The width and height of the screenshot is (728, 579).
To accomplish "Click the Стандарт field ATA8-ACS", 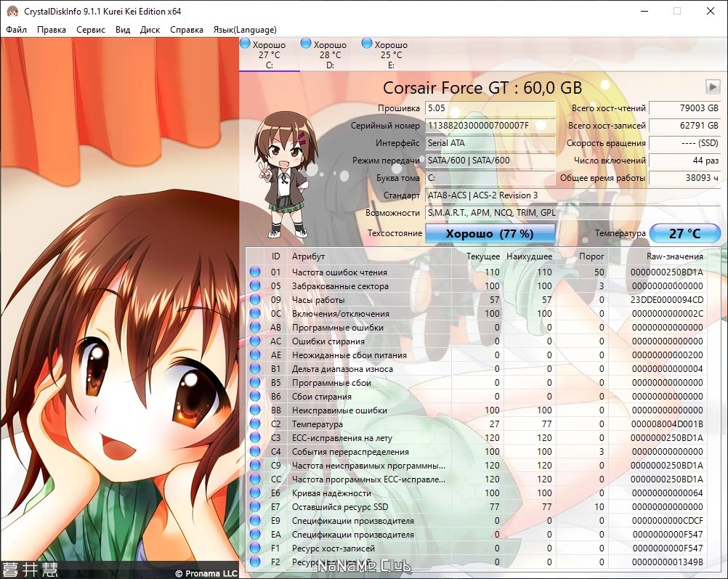I will click(573, 195).
